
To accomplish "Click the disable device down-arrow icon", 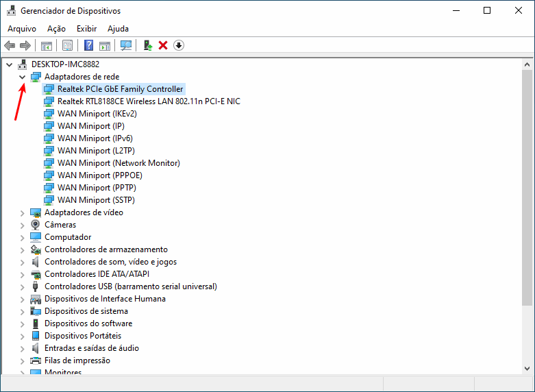I will click(x=179, y=45).
